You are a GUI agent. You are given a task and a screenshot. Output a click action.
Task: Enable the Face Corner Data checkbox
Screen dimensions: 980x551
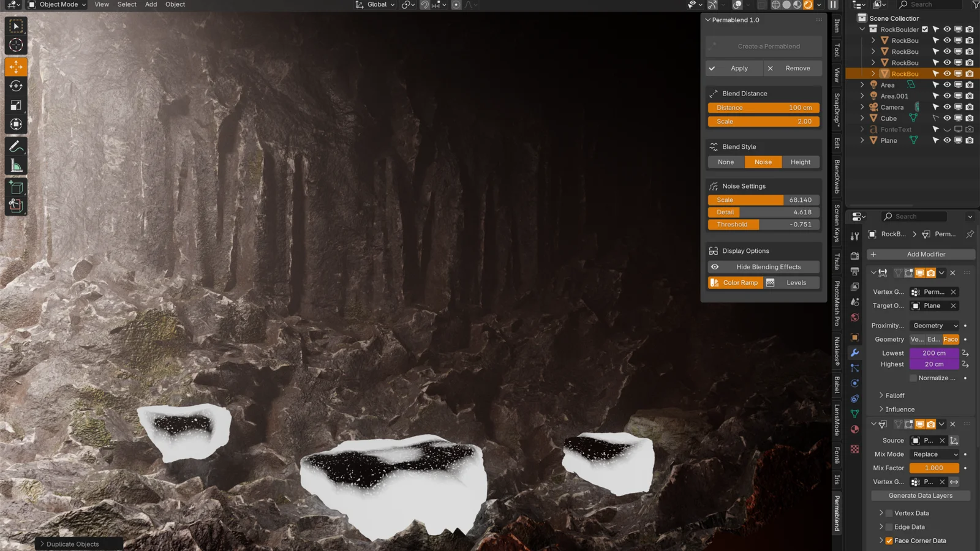coord(889,541)
